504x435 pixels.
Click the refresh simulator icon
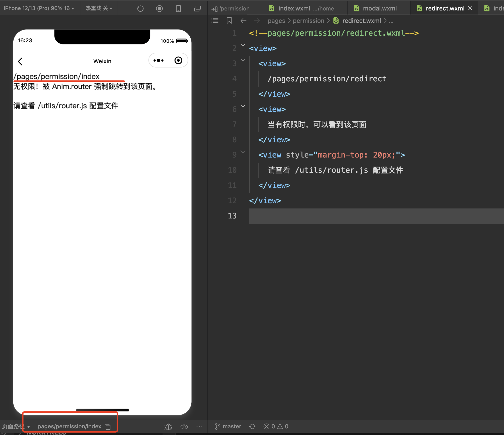[140, 9]
